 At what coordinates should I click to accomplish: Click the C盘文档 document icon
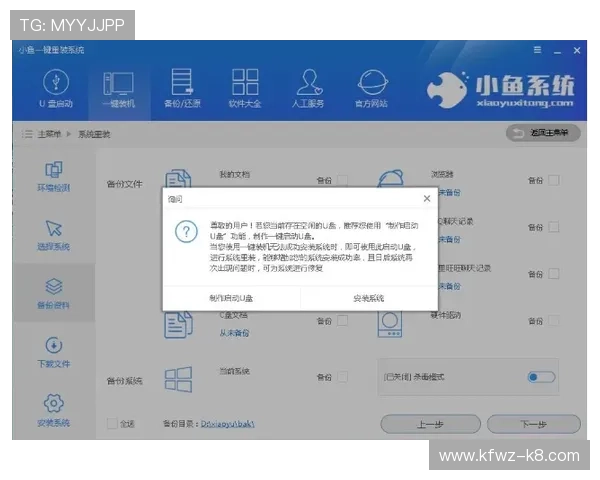[x=178, y=325]
